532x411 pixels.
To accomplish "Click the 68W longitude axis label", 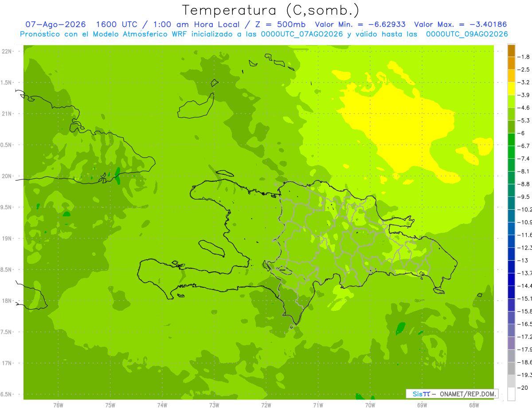I will tap(474, 405).
